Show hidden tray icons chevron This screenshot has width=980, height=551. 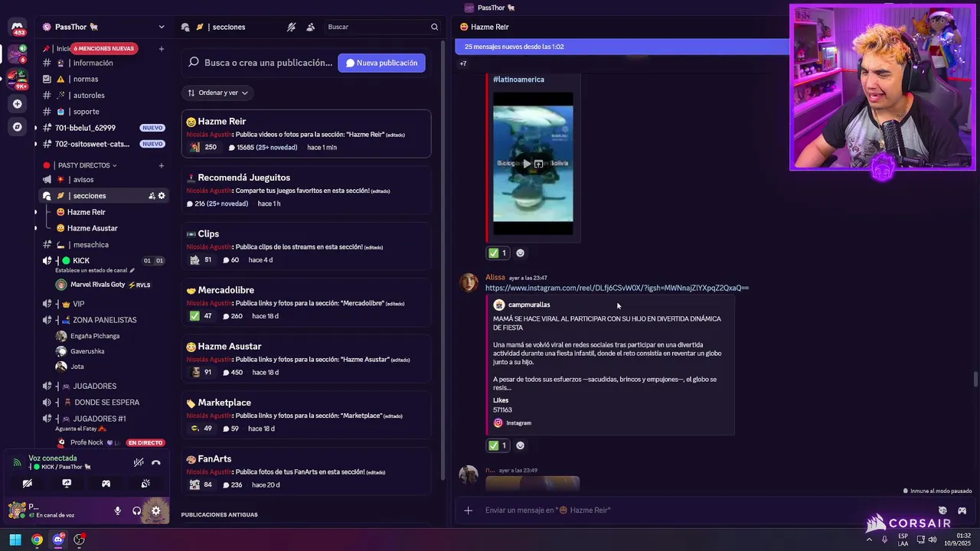coord(869,540)
